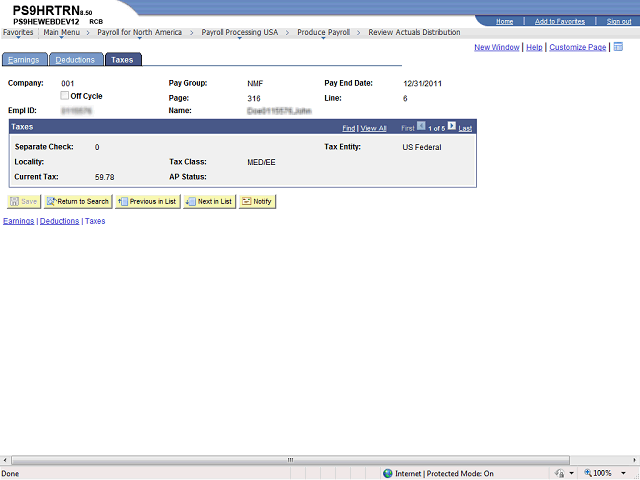The width and height of the screenshot is (640, 480).
Task: Select the Page value 316
Action: pyautogui.click(x=253, y=98)
